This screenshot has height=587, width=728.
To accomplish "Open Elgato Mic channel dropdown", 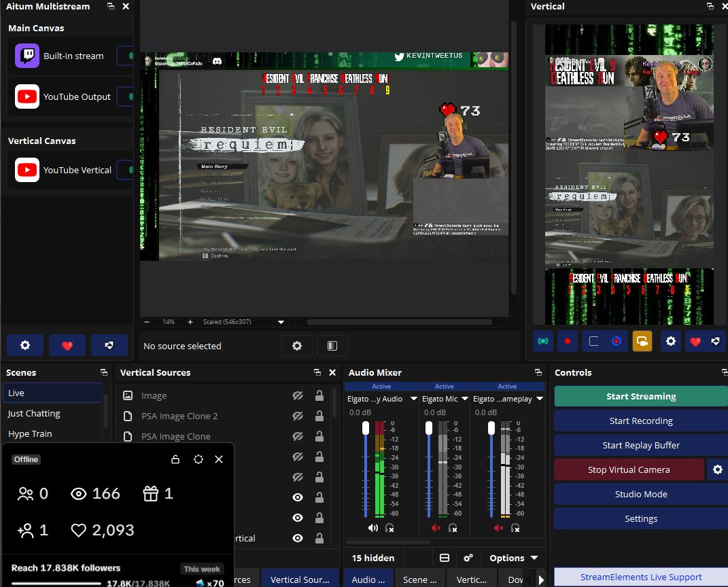I will [465, 399].
